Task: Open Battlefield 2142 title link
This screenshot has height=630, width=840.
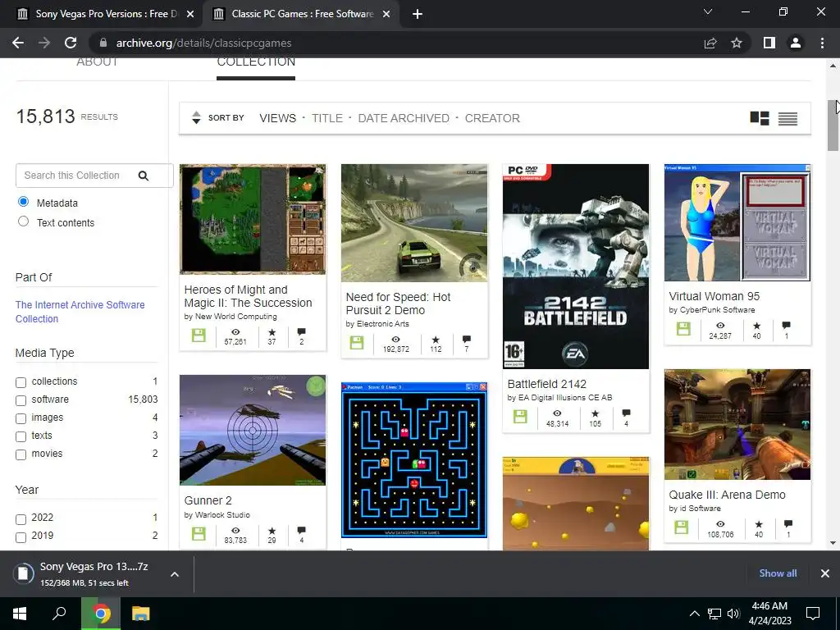Action: [x=546, y=384]
